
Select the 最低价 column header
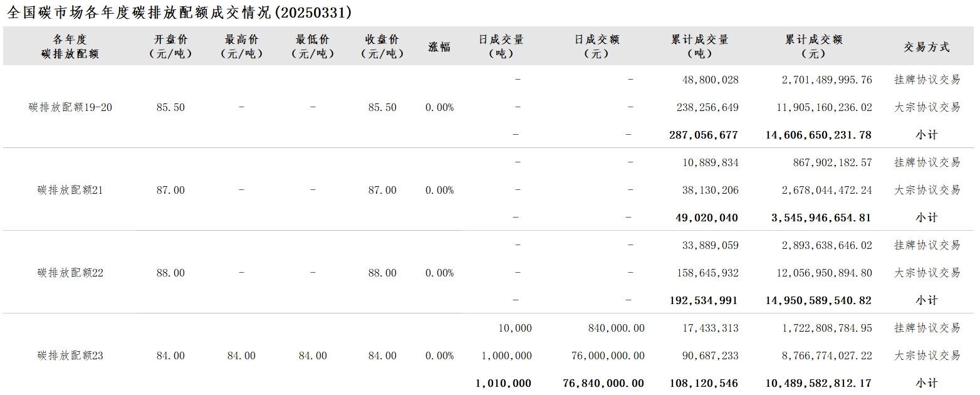(313, 46)
